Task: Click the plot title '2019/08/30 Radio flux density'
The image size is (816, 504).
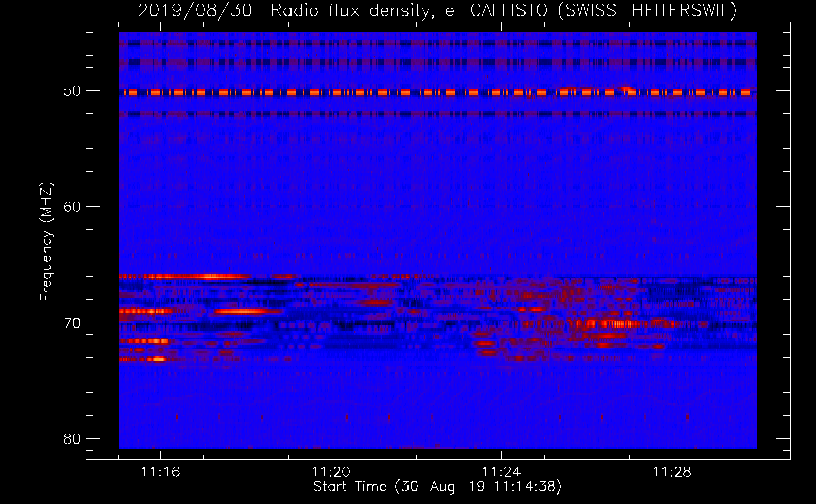Action: 287,10
